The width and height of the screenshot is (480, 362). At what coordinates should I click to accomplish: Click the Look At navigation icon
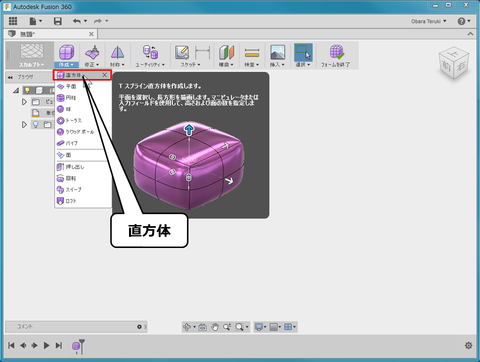pos(202,327)
